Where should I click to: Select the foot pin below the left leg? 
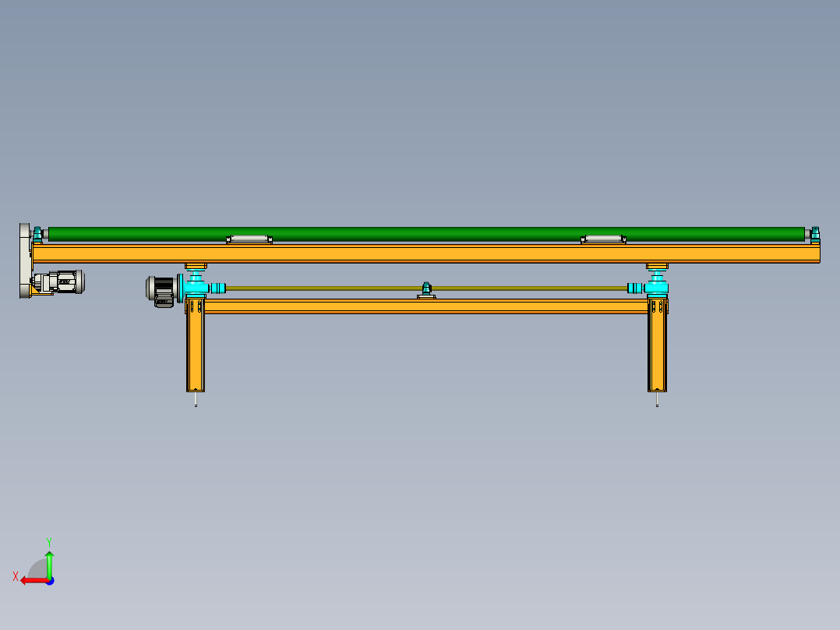[196, 399]
